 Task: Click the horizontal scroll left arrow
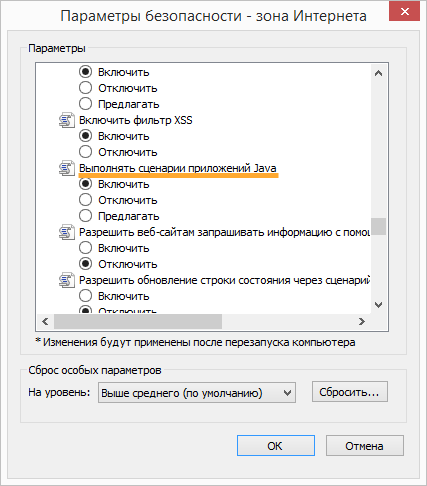45,321
